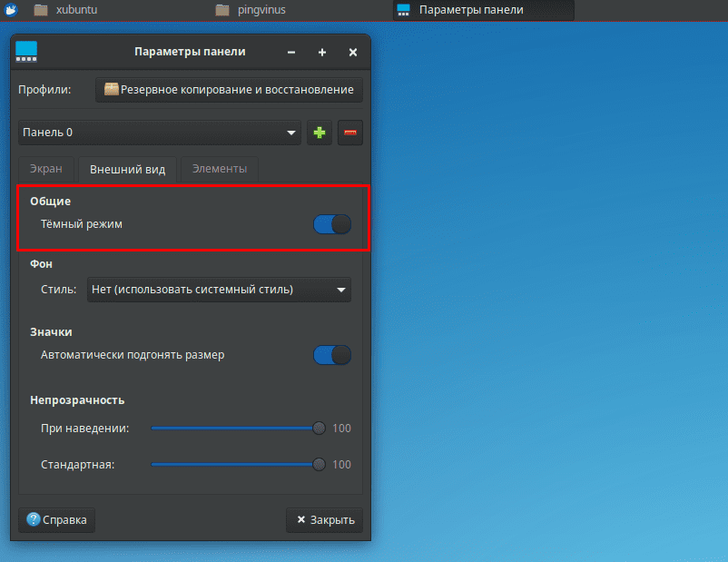
Task: Click the folder icon next to xubuntu in taskbar
Action: [x=41, y=10]
